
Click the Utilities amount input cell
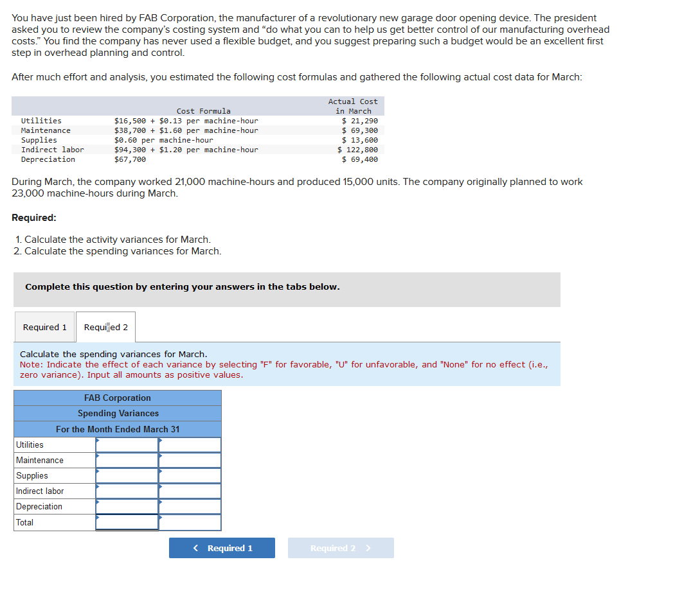tap(127, 444)
